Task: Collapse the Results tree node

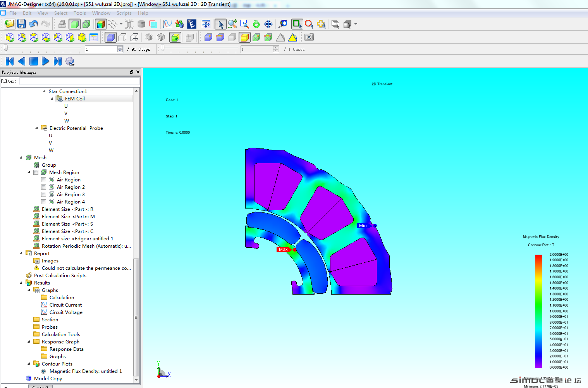Action: coord(21,283)
